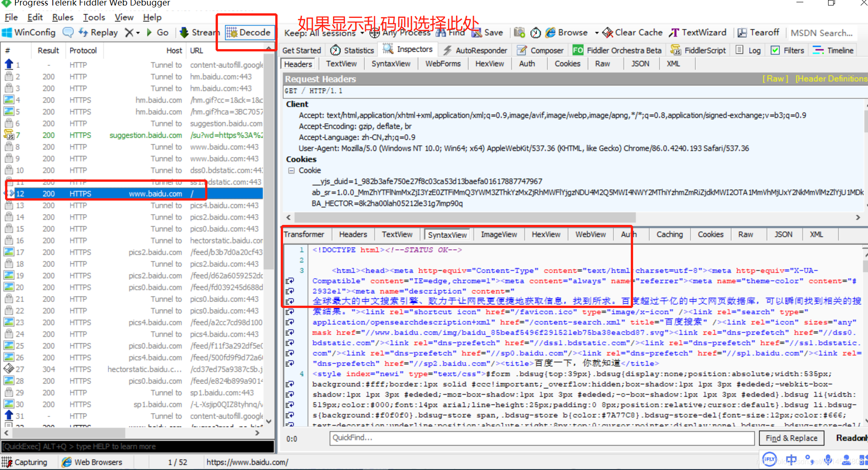This screenshot has height=470, width=868.
Task: Switch to the FiddlerScript tab
Action: [698, 50]
